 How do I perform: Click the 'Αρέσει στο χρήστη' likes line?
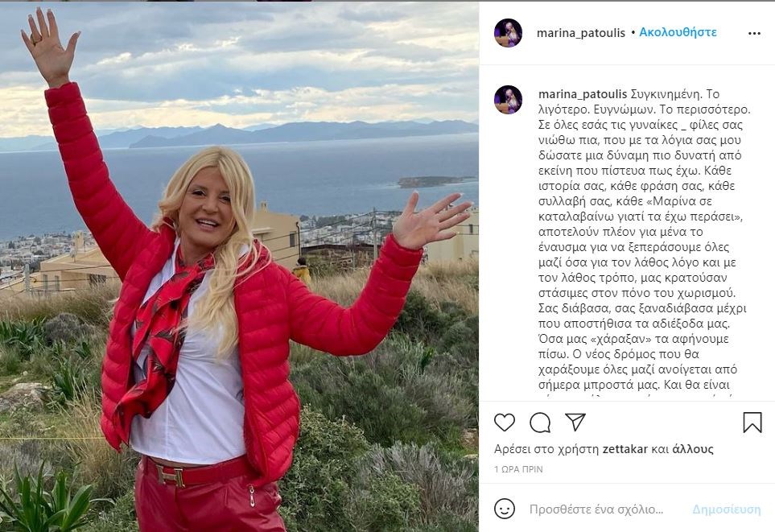point(604,449)
